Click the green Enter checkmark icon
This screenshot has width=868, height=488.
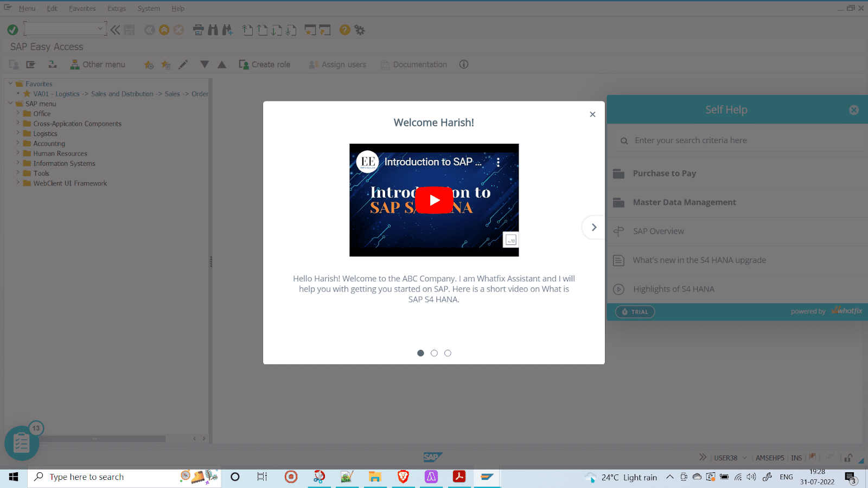[x=12, y=30]
